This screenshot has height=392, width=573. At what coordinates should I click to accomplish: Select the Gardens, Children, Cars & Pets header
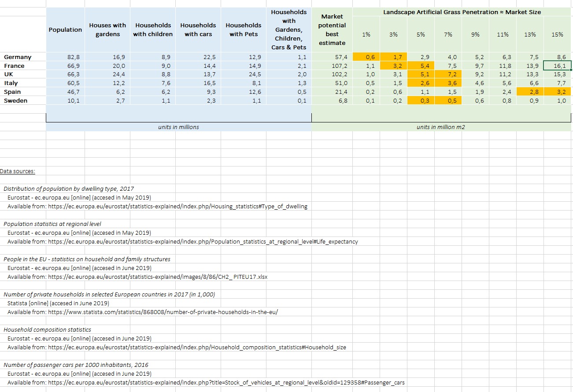point(289,30)
